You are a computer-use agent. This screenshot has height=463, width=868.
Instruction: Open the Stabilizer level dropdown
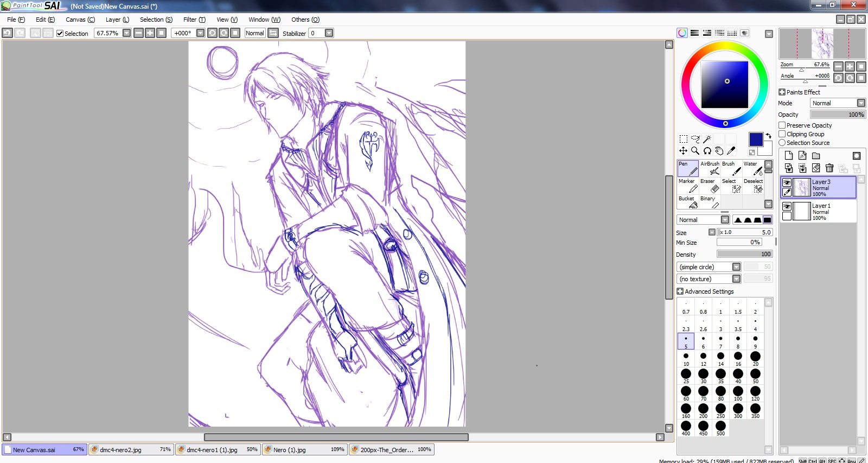tap(329, 33)
